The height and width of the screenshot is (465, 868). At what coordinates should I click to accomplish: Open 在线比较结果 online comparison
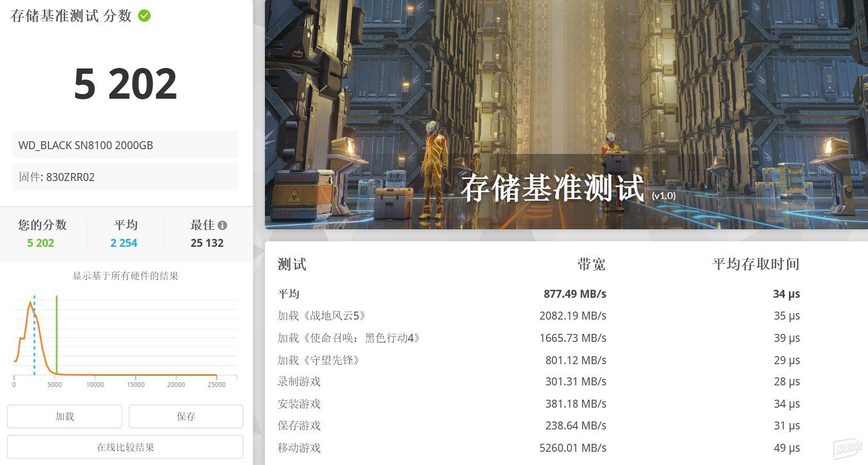125,447
